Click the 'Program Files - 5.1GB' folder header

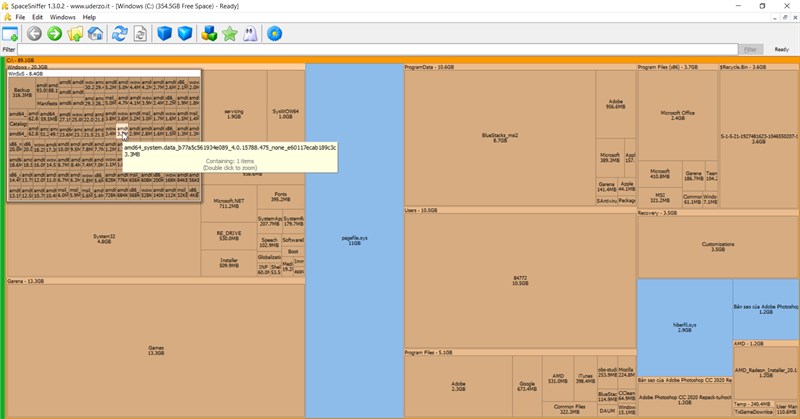click(520, 352)
